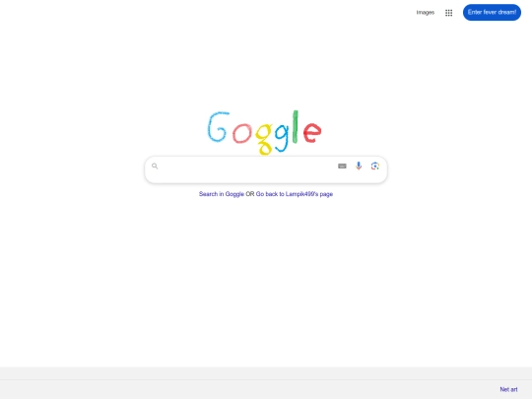This screenshot has width=532, height=399.
Task: Click the red letter o in logo
Action: point(242,133)
